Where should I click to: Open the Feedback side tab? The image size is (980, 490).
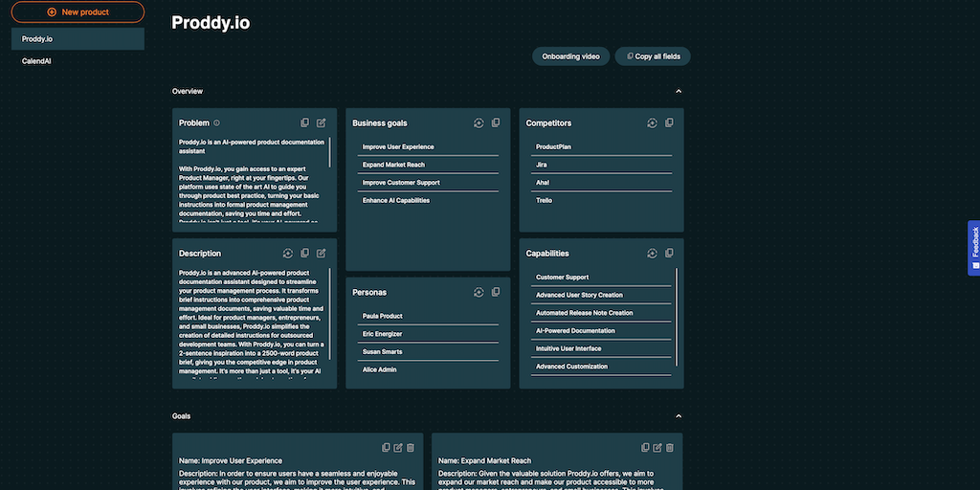974,248
